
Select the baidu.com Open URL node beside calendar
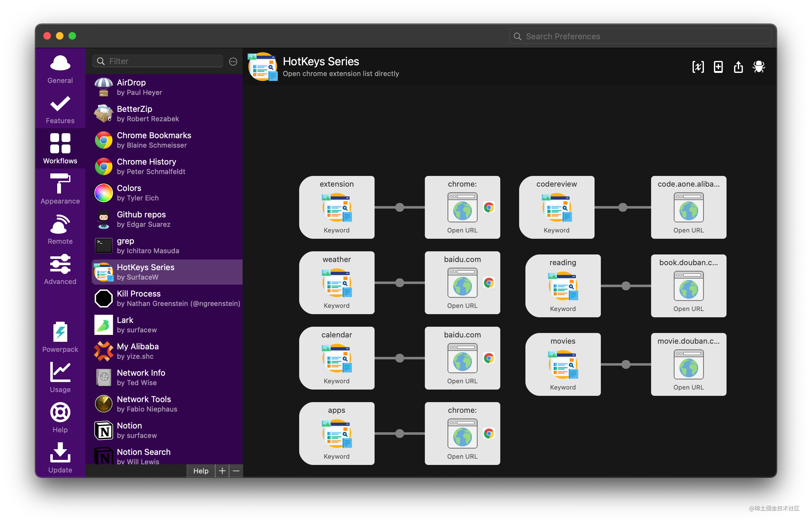[x=462, y=358]
